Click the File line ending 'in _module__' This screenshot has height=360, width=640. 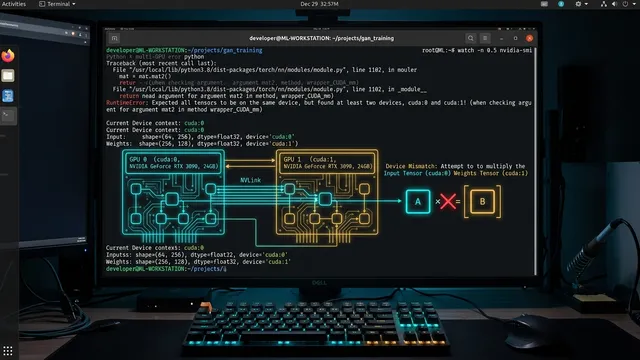[269, 89]
